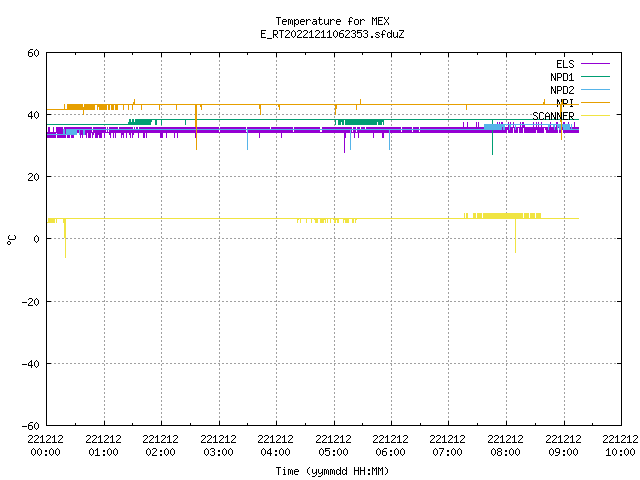The width and height of the screenshot is (640, 480).
Task: Click the blue NPD2 downward spike near 06:00
Action: click(x=389, y=140)
